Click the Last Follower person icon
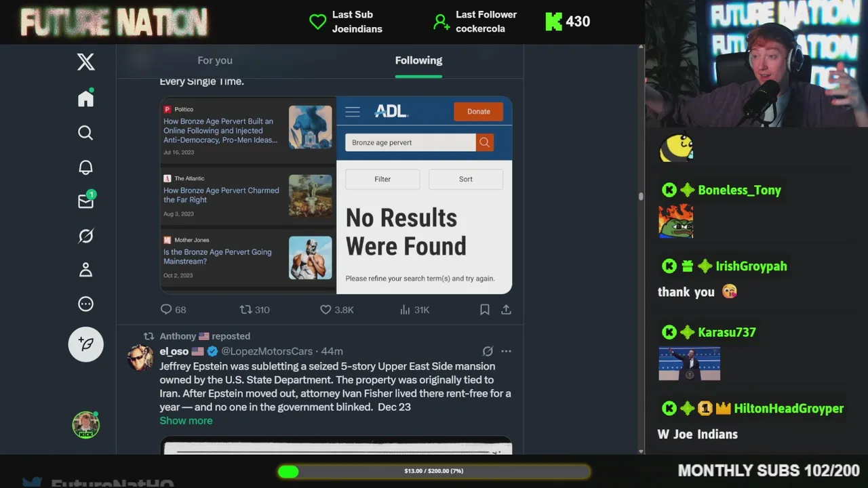868x488 pixels. [x=441, y=22]
